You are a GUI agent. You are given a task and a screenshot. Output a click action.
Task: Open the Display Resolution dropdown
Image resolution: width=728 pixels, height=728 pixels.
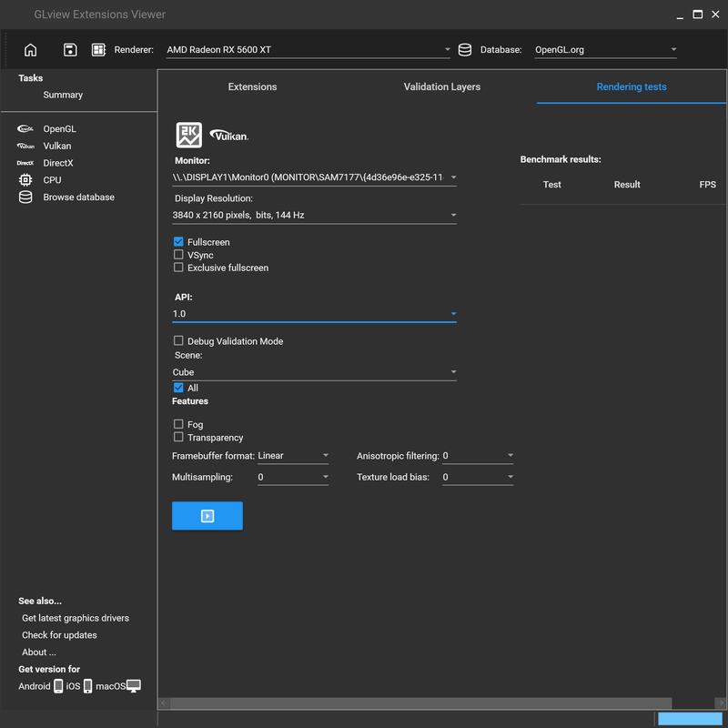314,215
